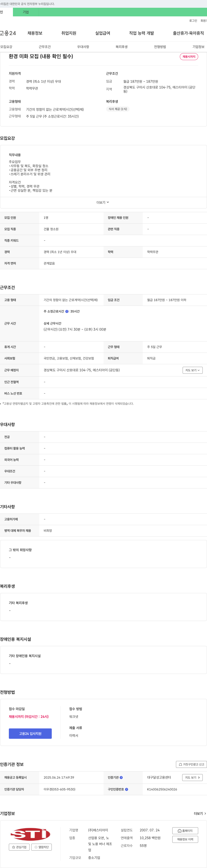Image resolution: width=207 pixels, height=868 pixels.
Task: Click the help icon next to 인증기관
Action: pyautogui.click(x=121, y=777)
